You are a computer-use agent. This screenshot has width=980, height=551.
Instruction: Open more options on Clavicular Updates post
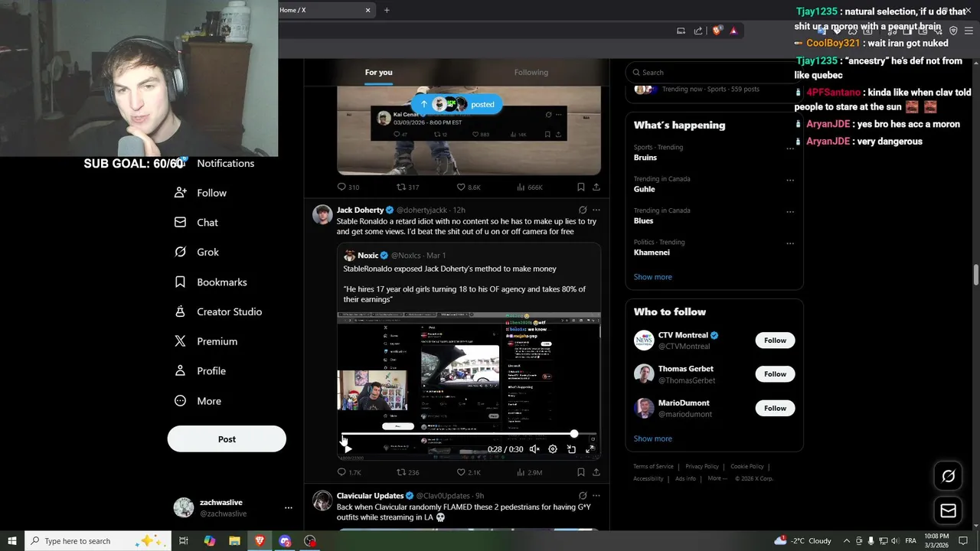click(x=596, y=496)
